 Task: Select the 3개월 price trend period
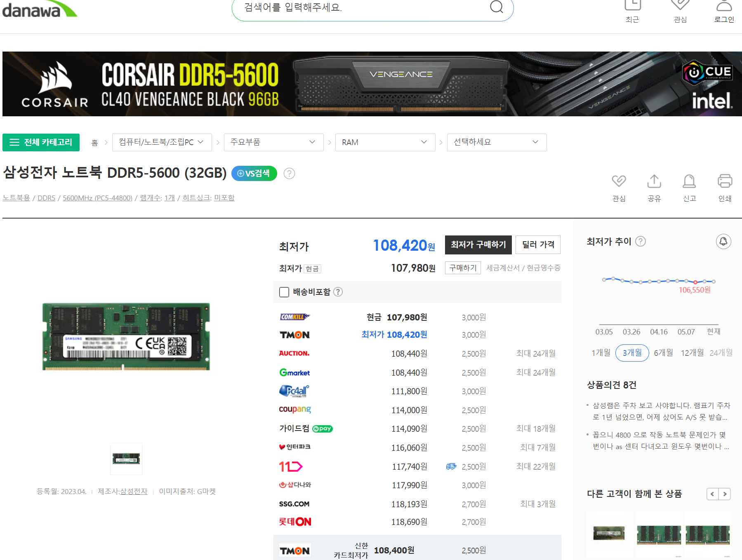[x=632, y=353]
